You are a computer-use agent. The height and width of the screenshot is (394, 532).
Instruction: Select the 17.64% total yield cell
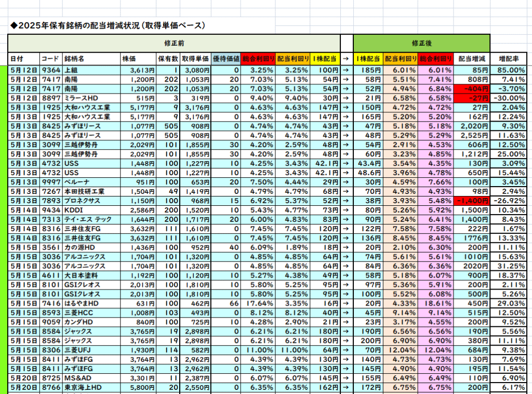coord(258,304)
